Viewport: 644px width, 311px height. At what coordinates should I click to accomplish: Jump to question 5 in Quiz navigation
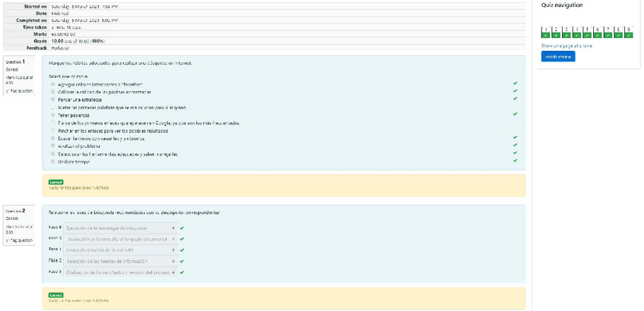click(589, 33)
